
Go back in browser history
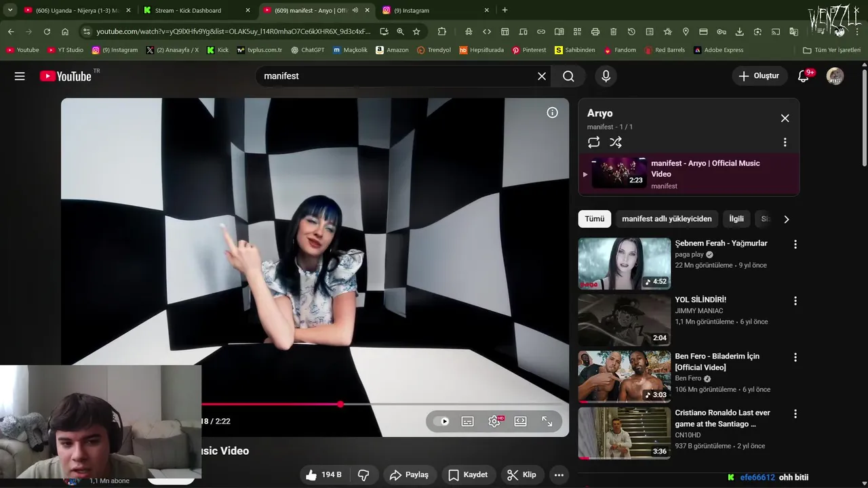11,31
